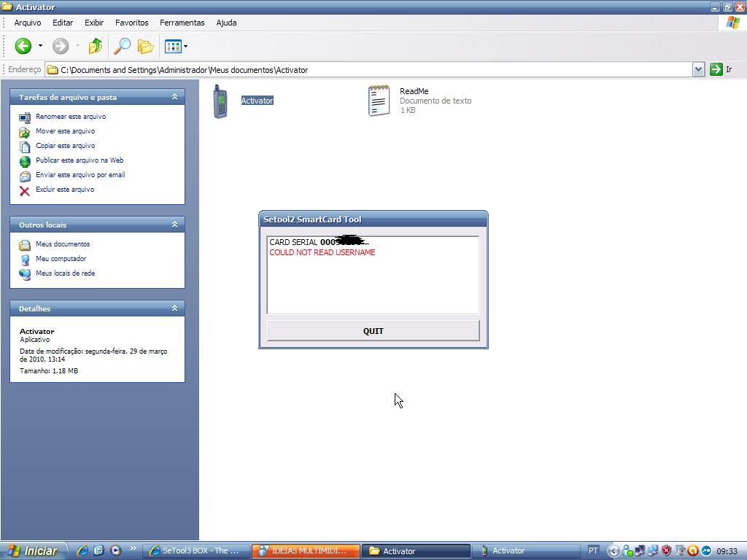Collapse the Outros locais panel
747x560 pixels.
[x=175, y=225]
